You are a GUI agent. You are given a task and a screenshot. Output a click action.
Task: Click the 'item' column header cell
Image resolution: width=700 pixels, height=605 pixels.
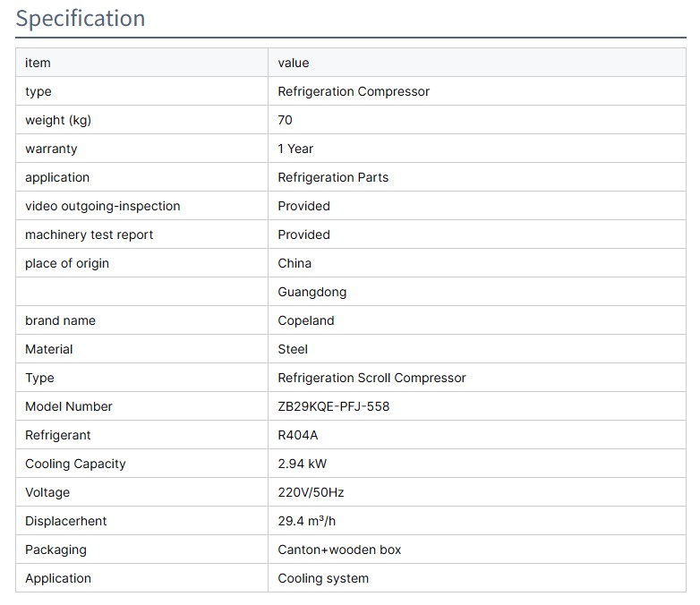tap(38, 63)
